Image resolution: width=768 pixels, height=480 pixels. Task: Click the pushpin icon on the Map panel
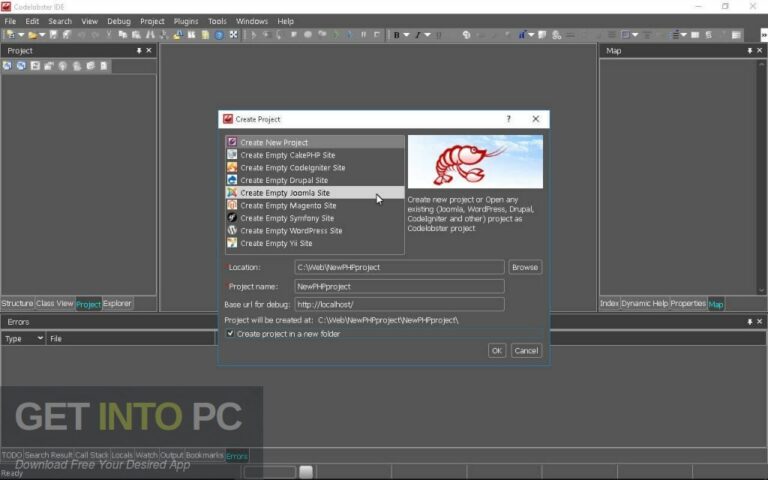click(x=750, y=50)
